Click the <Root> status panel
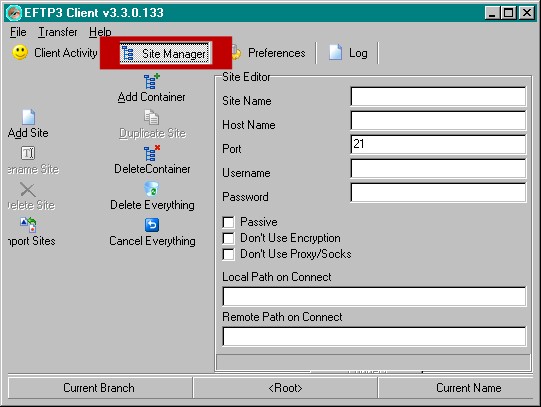Screen dimensions: 541x407 click(285, 388)
